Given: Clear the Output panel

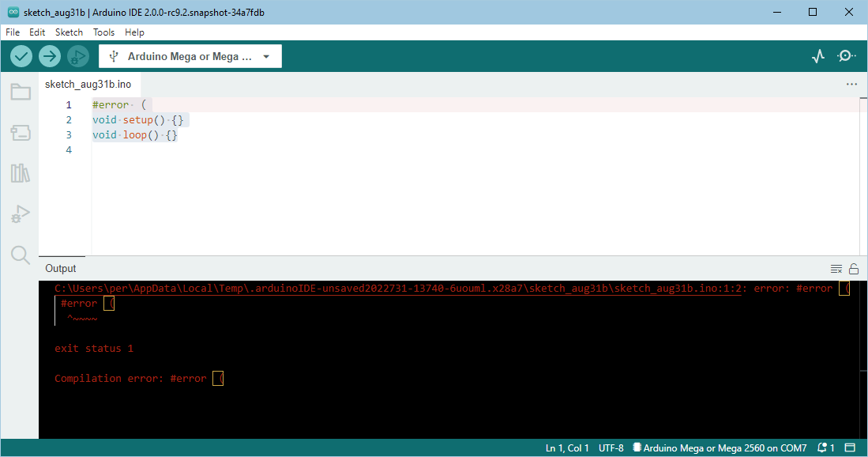Looking at the screenshot, I should 836,269.
